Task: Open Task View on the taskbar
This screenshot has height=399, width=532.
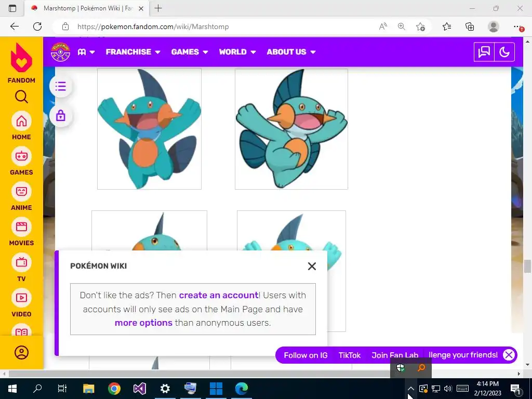Action: 62,389
